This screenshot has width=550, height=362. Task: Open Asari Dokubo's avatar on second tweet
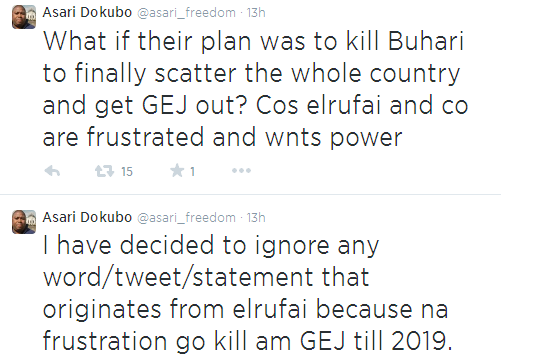(24, 222)
